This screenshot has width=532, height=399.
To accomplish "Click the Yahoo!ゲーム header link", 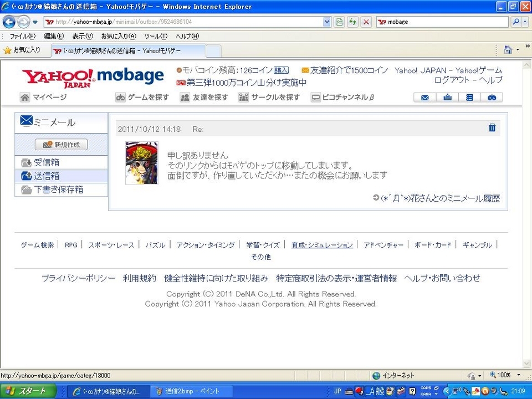I will [x=478, y=70].
